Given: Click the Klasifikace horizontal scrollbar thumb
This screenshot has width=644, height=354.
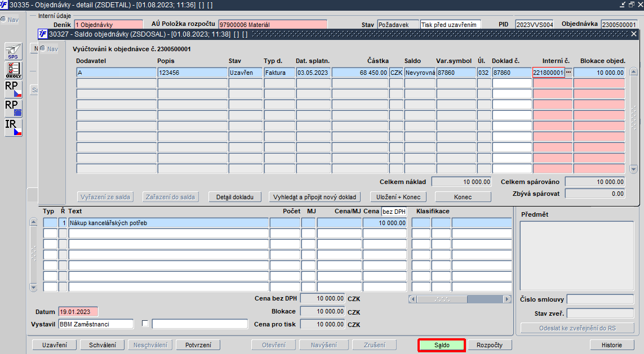Looking at the screenshot, I should click(x=442, y=299).
